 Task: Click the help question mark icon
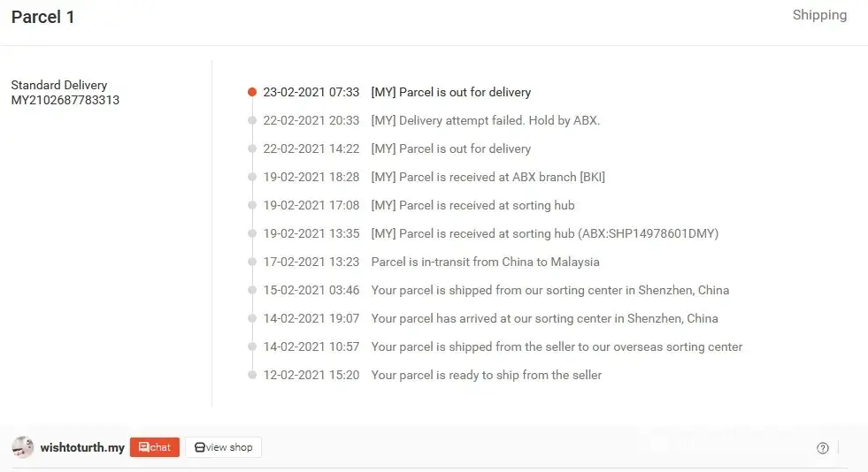point(823,448)
